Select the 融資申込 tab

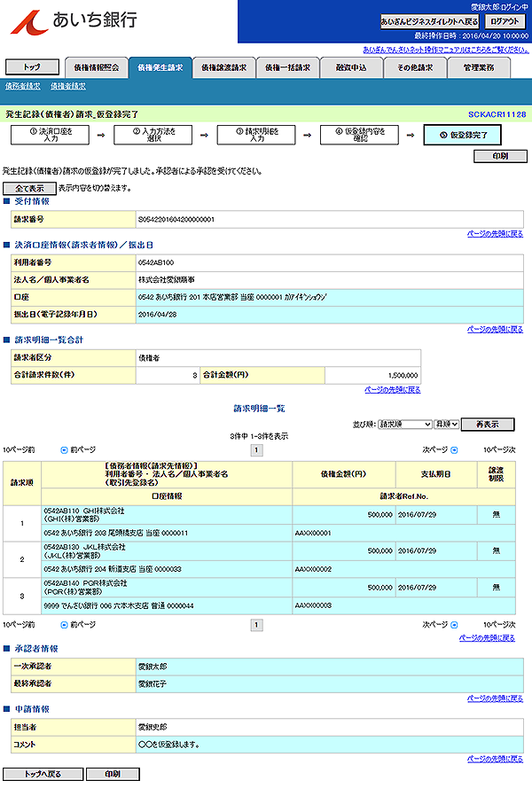tap(351, 67)
